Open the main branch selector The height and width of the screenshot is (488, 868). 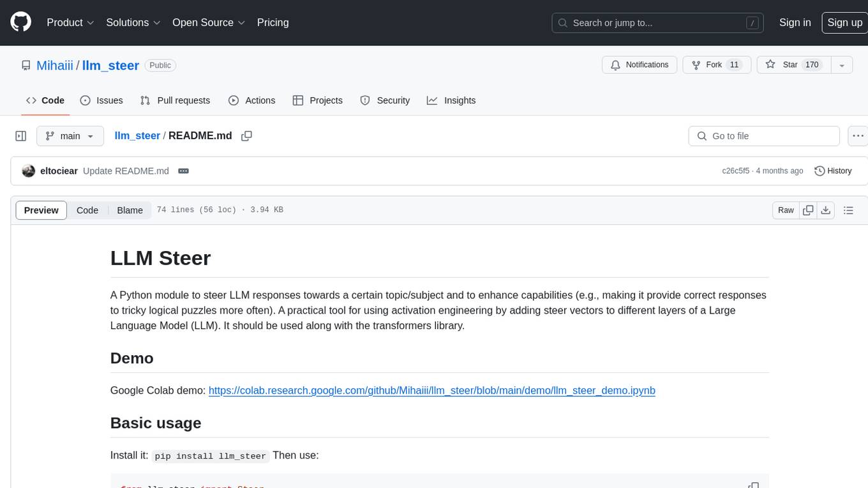coord(70,136)
